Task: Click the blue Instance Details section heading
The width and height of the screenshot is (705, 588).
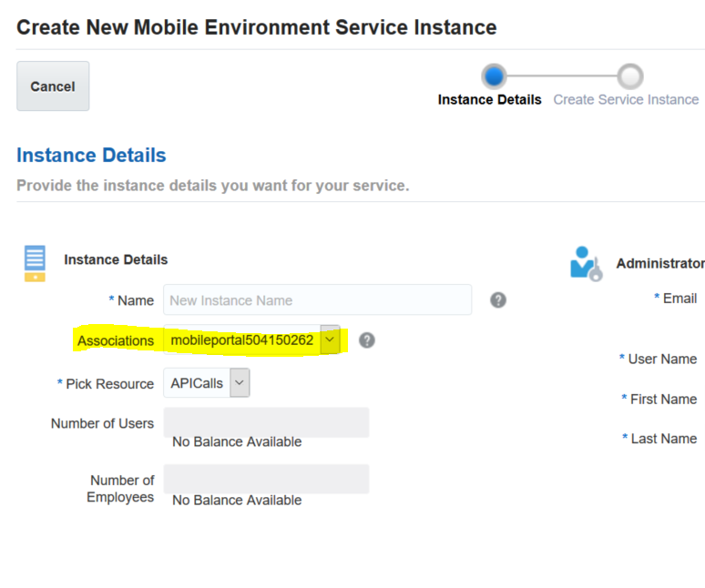Action: tap(91, 156)
